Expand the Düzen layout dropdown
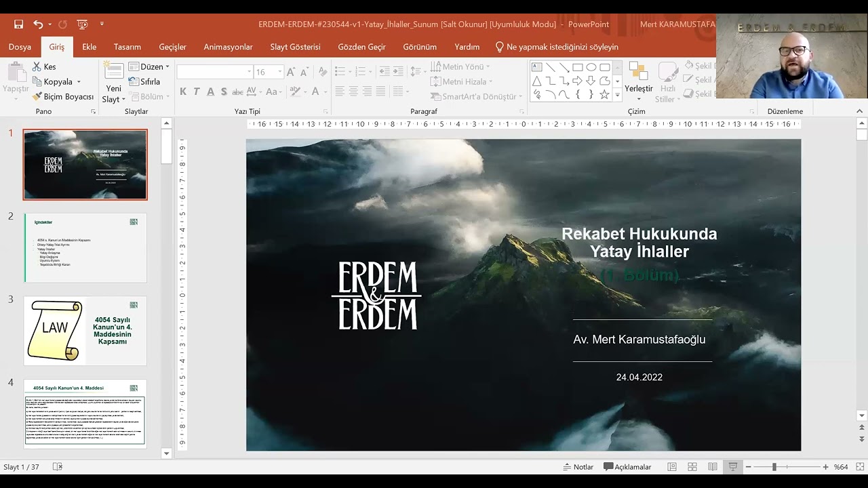The width and height of the screenshot is (868, 488). point(149,66)
